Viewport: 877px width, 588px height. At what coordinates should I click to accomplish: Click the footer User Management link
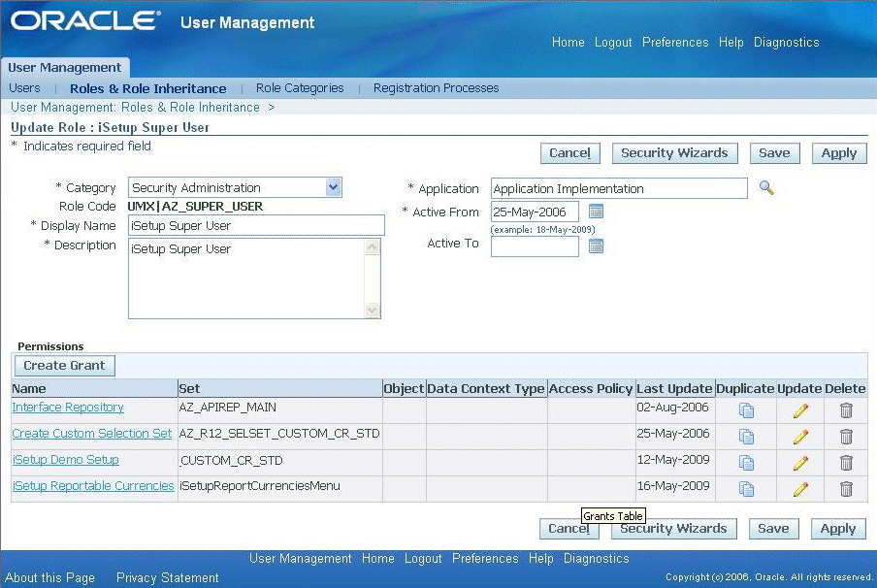click(x=301, y=559)
